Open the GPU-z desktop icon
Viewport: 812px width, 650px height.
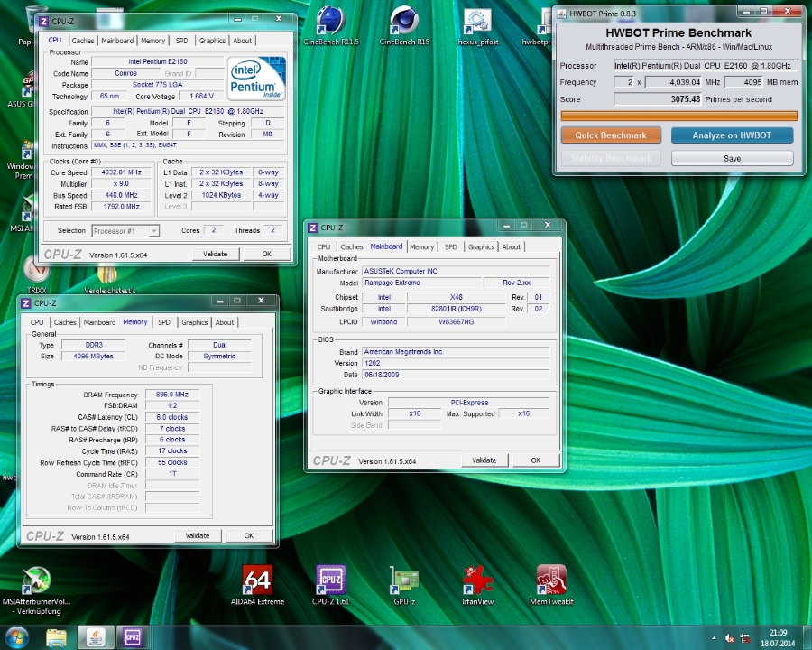(404, 585)
